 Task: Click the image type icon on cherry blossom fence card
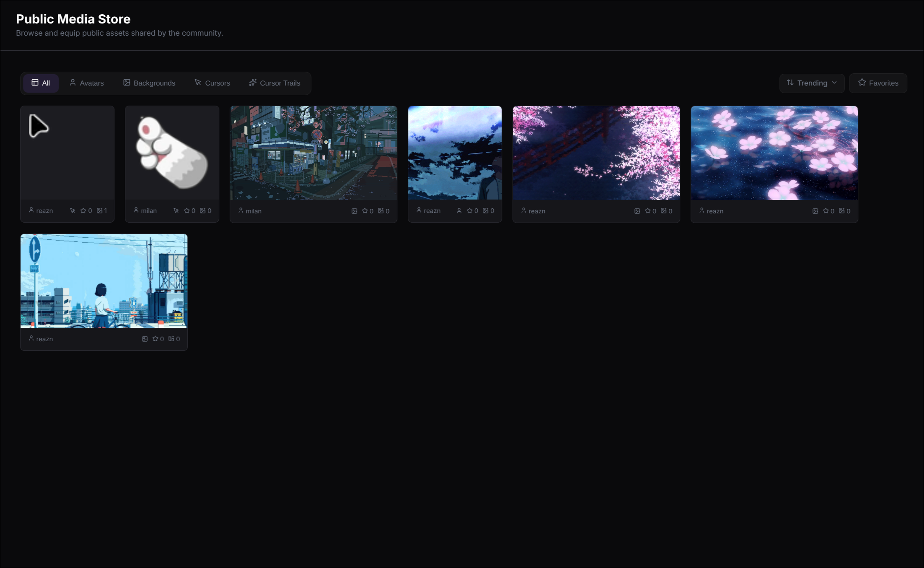(x=637, y=211)
